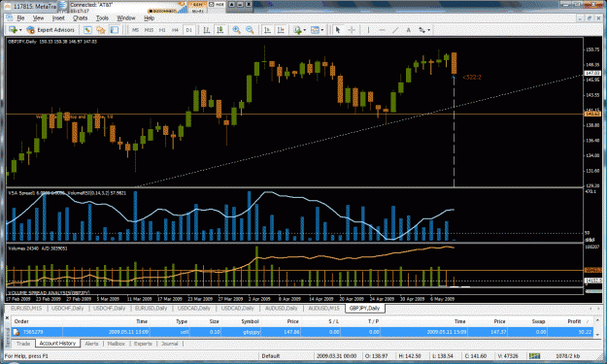Viewport: 607px width, 364px height.
Task: Click the chart window icon beside File
Action: [9, 17]
